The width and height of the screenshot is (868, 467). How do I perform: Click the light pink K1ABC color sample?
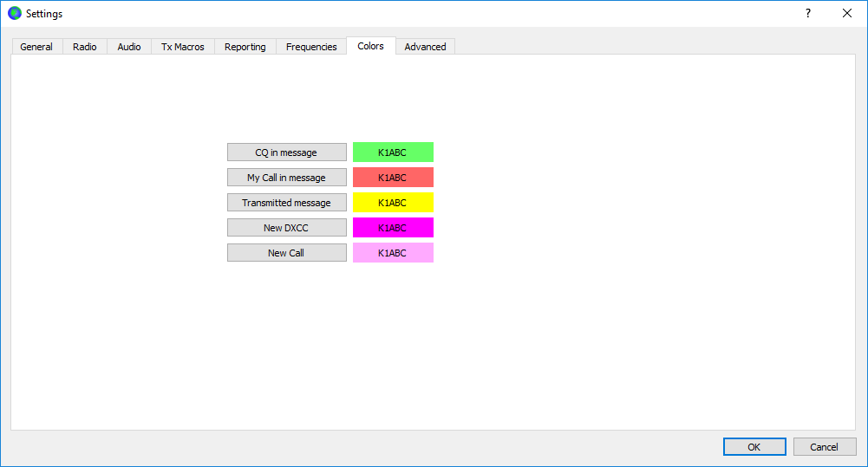pyautogui.click(x=393, y=253)
